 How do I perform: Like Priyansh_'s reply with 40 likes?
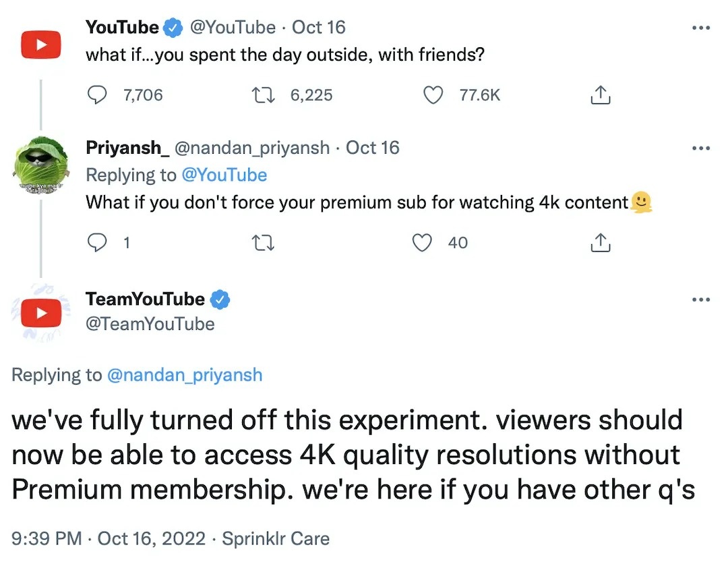pyautogui.click(x=423, y=243)
